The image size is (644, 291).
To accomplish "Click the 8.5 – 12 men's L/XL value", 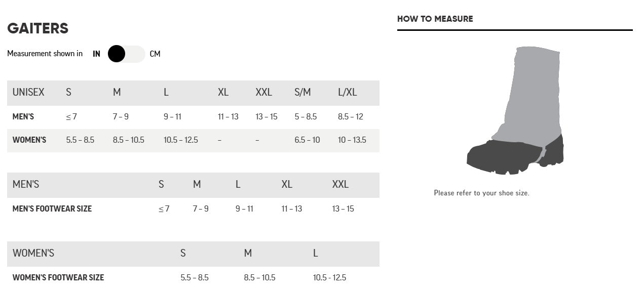I will [x=351, y=116].
